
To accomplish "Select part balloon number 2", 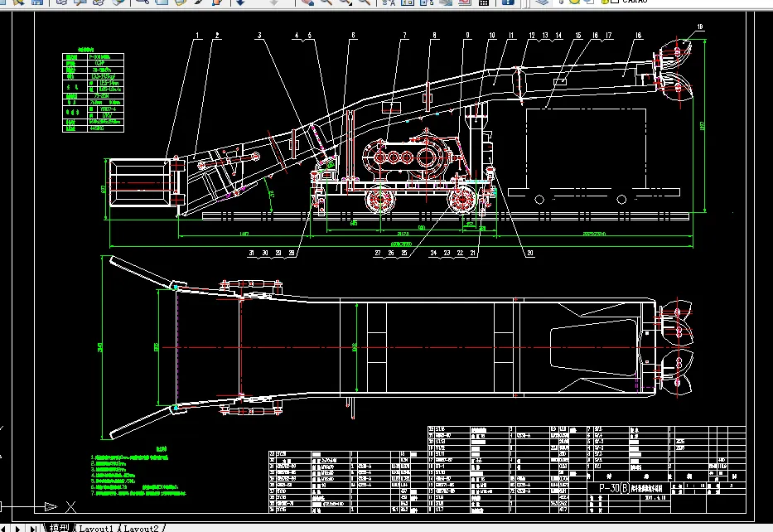I will tap(217, 35).
